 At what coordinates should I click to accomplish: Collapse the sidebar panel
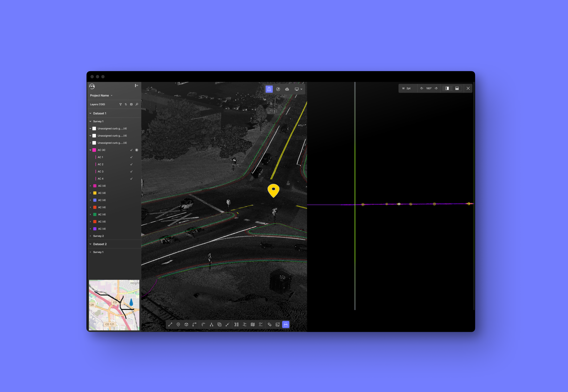coord(137,85)
